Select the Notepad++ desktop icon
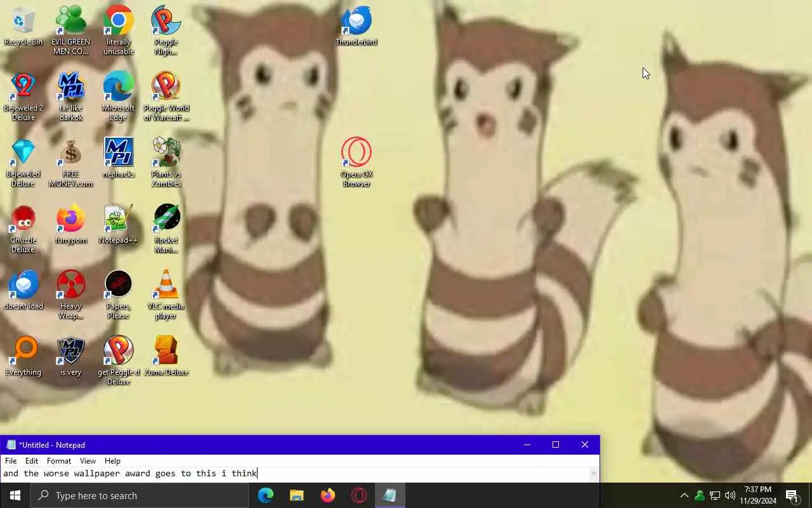Image resolution: width=812 pixels, height=508 pixels. (x=119, y=224)
